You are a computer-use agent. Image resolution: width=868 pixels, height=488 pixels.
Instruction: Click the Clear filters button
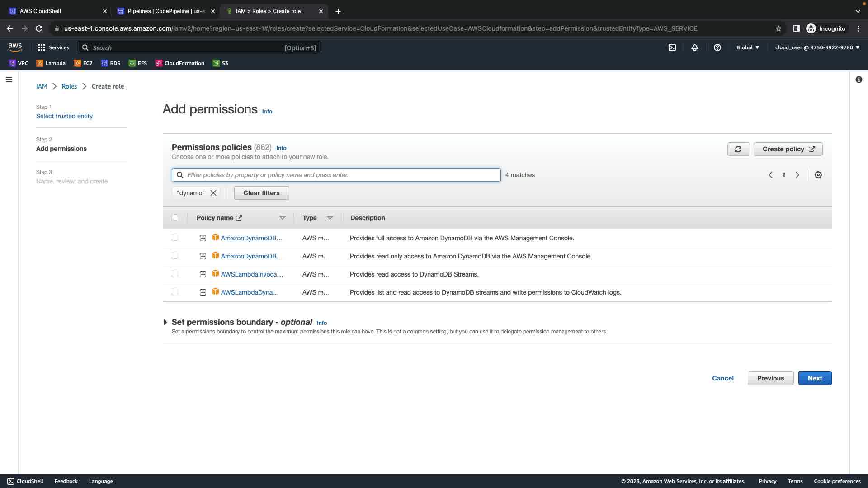261,193
